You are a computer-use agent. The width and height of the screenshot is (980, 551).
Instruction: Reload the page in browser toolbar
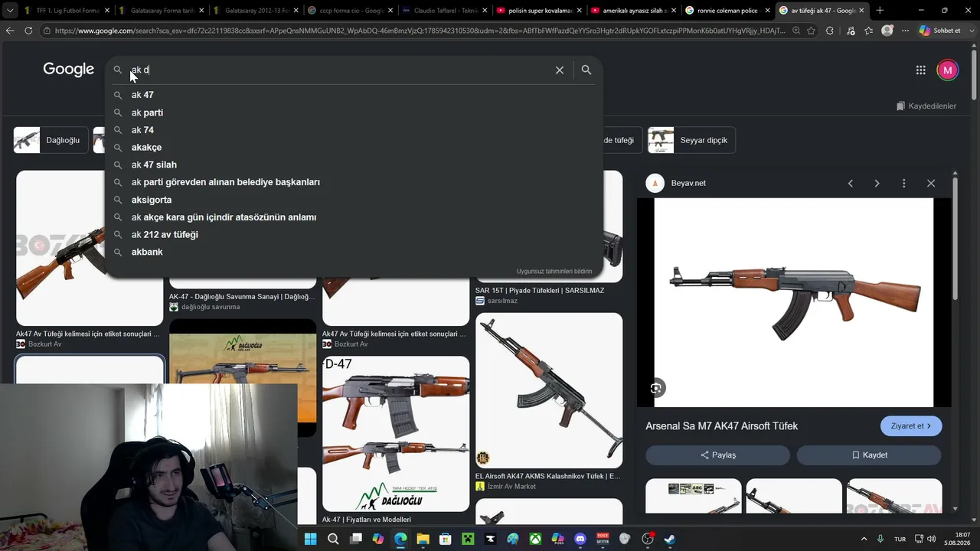[x=28, y=31]
